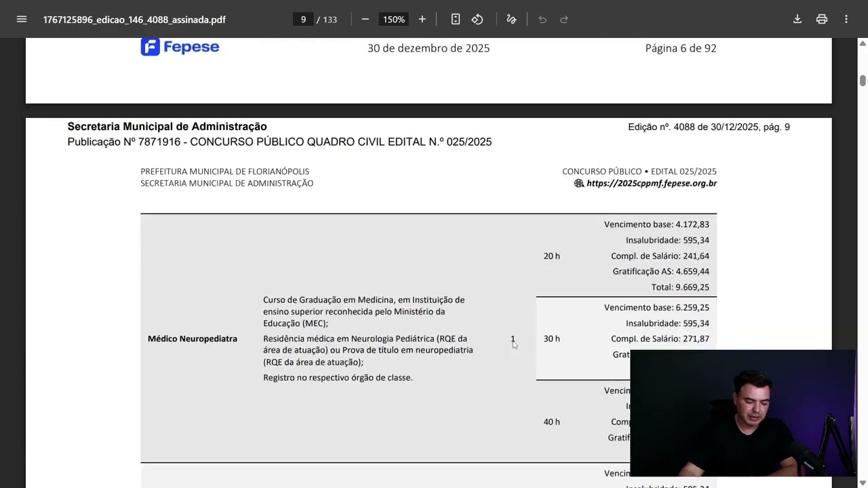The image size is (868, 488).
Task: Click the '30 h' workload cell
Action: [x=552, y=339]
